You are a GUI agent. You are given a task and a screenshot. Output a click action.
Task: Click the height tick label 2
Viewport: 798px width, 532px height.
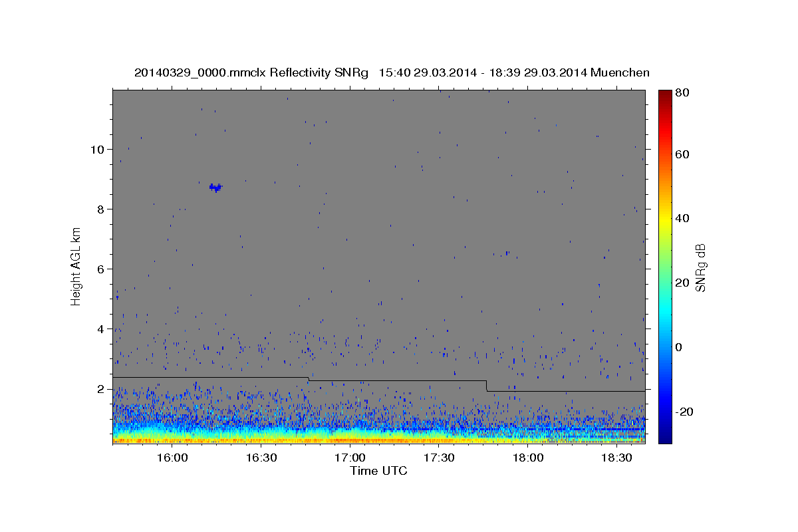(100, 388)
